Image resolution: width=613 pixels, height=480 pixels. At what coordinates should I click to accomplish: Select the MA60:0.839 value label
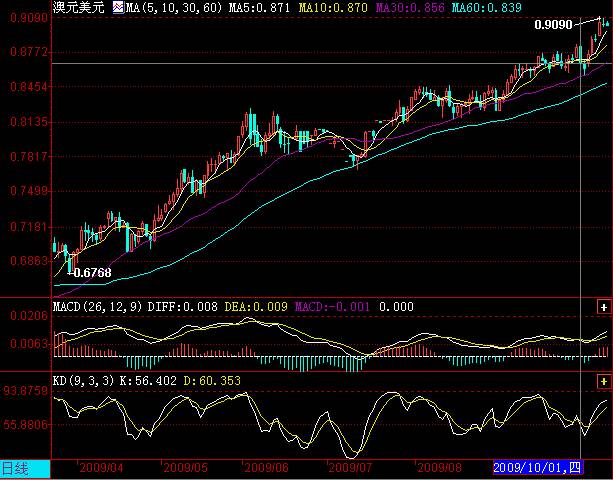(487, 7)
